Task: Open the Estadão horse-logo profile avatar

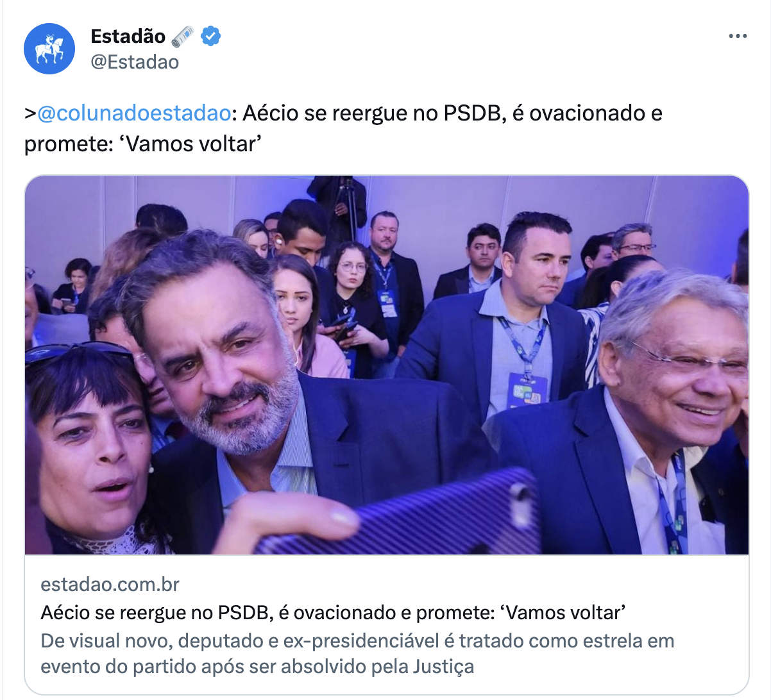Action: [49, 49]
